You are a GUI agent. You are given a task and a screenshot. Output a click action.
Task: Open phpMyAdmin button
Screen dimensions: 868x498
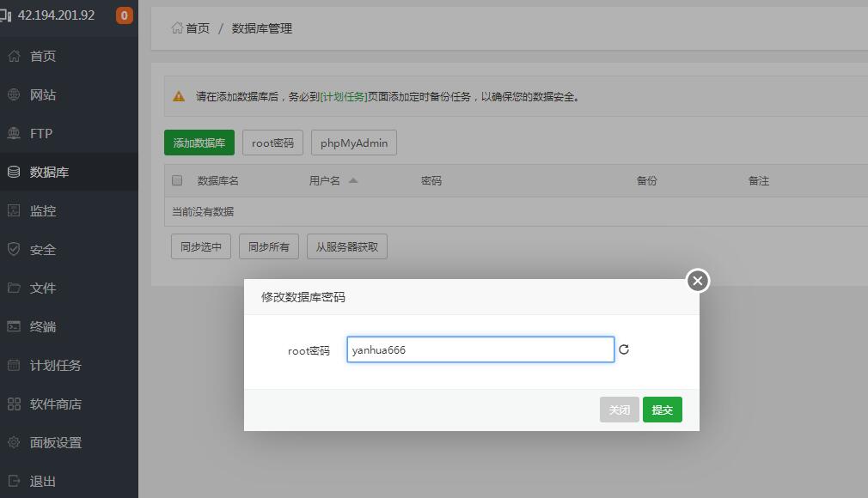tap(354, 143)
